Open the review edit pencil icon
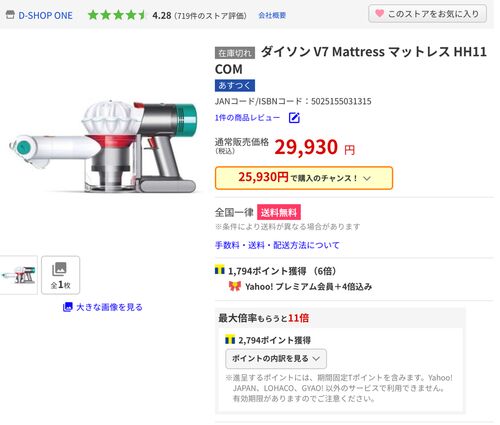Viewport: 500px width, 425px height. click(294, 118)
